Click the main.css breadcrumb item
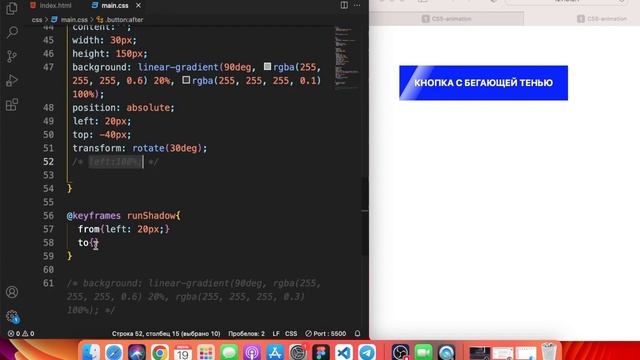 pos(69,19)
